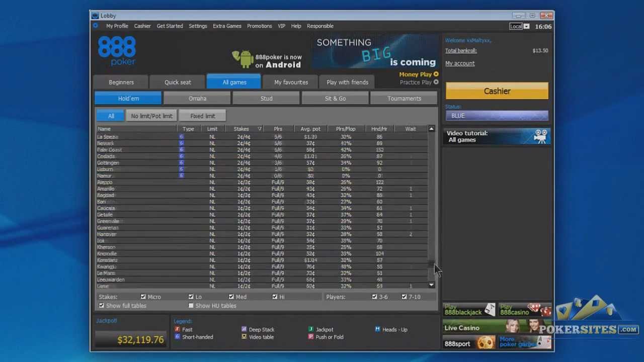Viewport: 644px width, 362px height.
Task: Open the My Profile menu
Action: (x=117, y=26)
